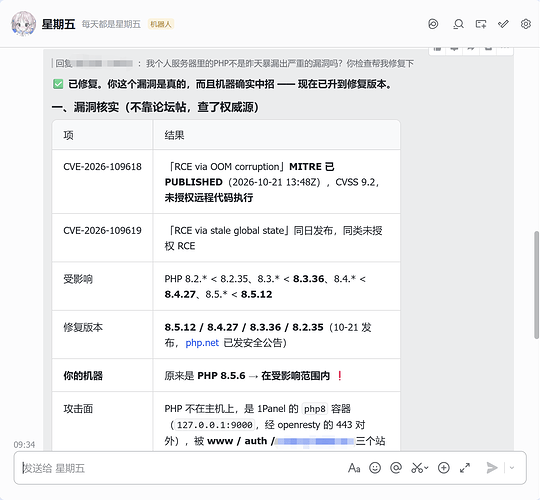The height and width of the screenshot is (500, 540).
Task: Click the row label 你的机器
Action: pyautogui.click(x=83, y=376)
